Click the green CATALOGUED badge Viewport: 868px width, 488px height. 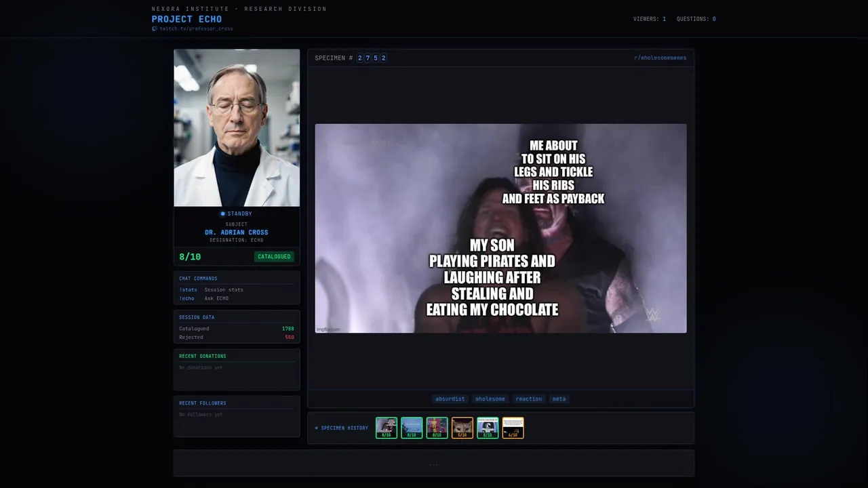point(274,257)
